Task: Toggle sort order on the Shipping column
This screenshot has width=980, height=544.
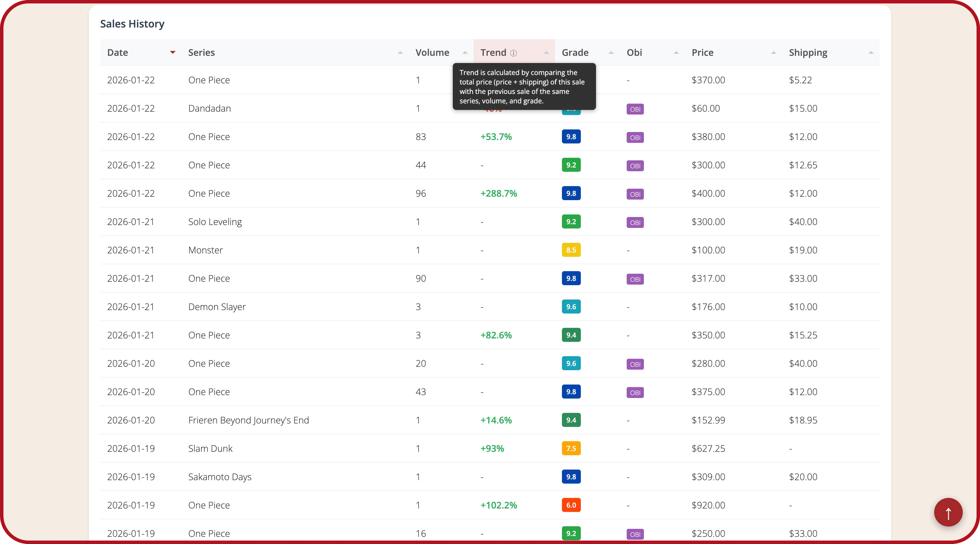Action: 871,52
